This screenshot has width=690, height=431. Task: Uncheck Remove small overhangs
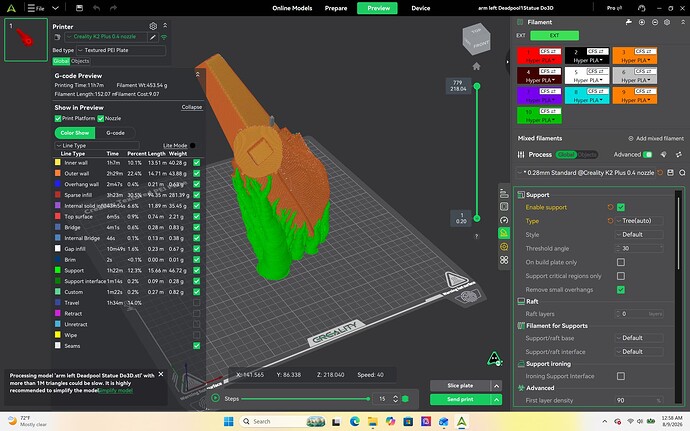(x=620, y=290)
